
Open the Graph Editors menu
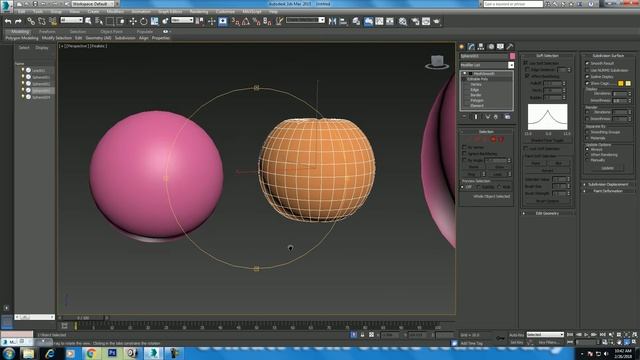click(170, 12)
